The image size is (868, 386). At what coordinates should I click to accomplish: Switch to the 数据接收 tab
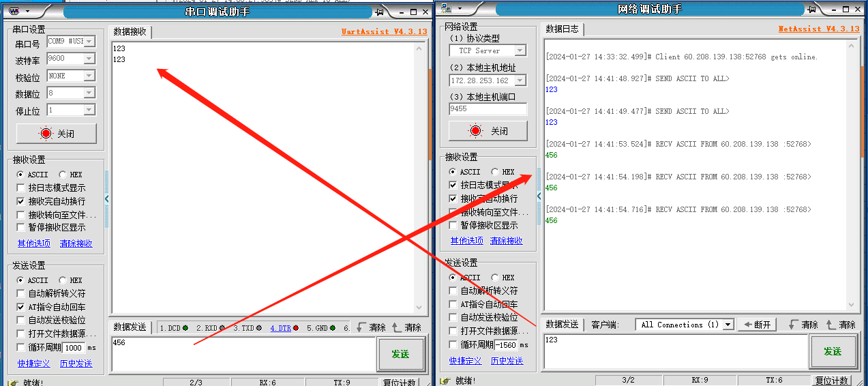(x=130, y=31)
